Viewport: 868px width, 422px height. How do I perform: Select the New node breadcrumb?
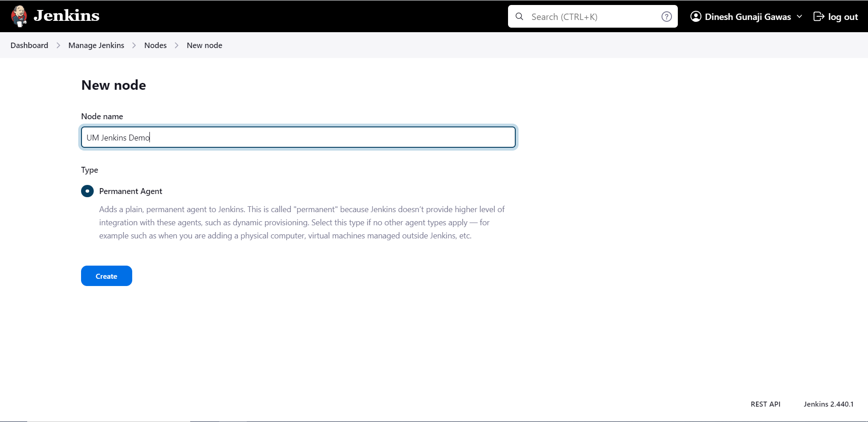coord(204,45)
